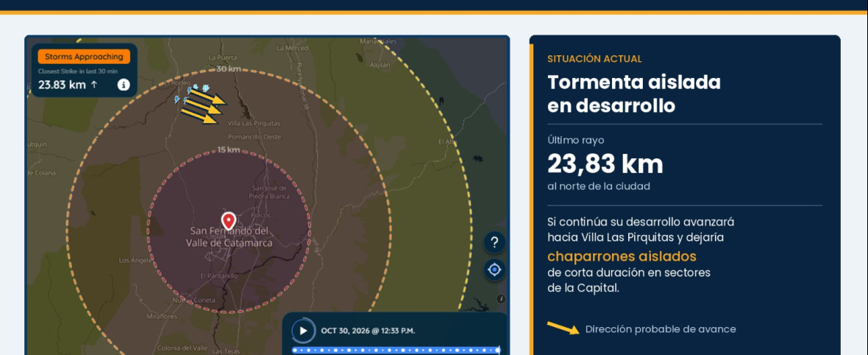Click the lightning strike icons near Rodeo
868x355 pixels.
tap(192, 94)
